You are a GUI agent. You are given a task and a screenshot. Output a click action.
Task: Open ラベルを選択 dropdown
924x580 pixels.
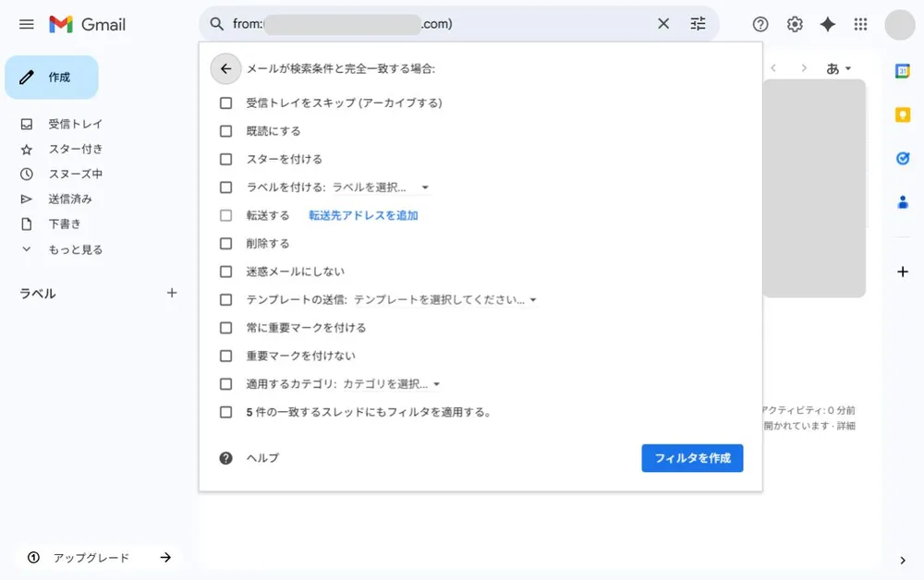381,187
